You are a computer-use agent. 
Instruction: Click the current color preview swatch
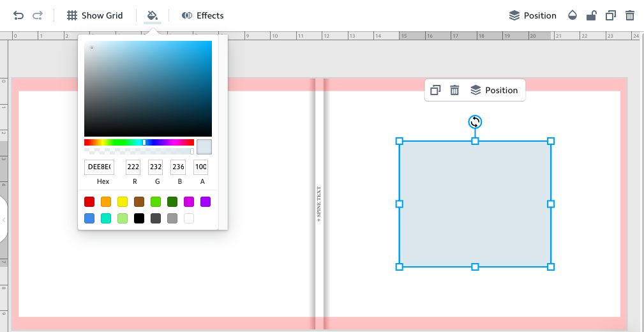pyautogui.click(x=204, y=147)
